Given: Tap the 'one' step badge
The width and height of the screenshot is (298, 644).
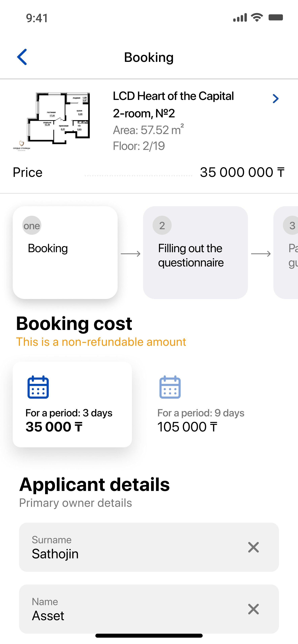Looking at the screenshot, I should pyautogui.click(x=32, y=225).
